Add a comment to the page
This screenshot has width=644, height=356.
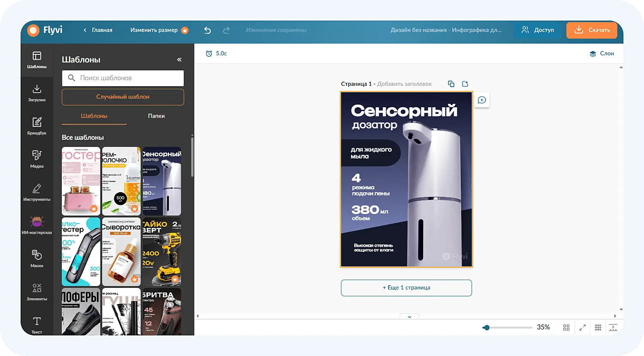tap(482, 100)
